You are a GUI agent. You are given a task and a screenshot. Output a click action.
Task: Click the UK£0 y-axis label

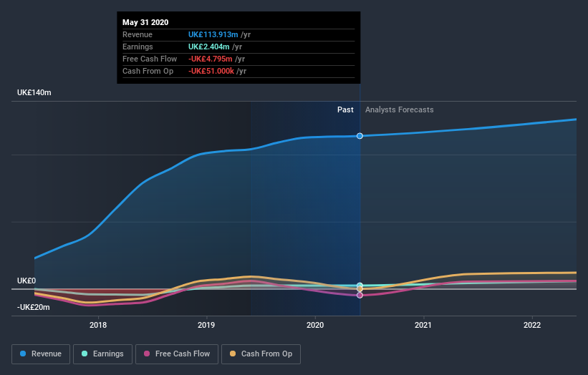point(26,281)
